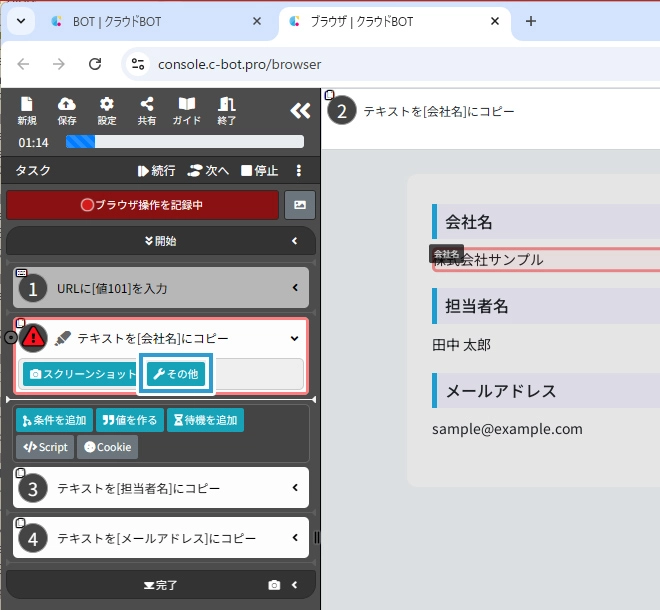Viewport: 660px width, 610px height.
Task: Click the image icon beside recording button
Action: pos(300,205)
